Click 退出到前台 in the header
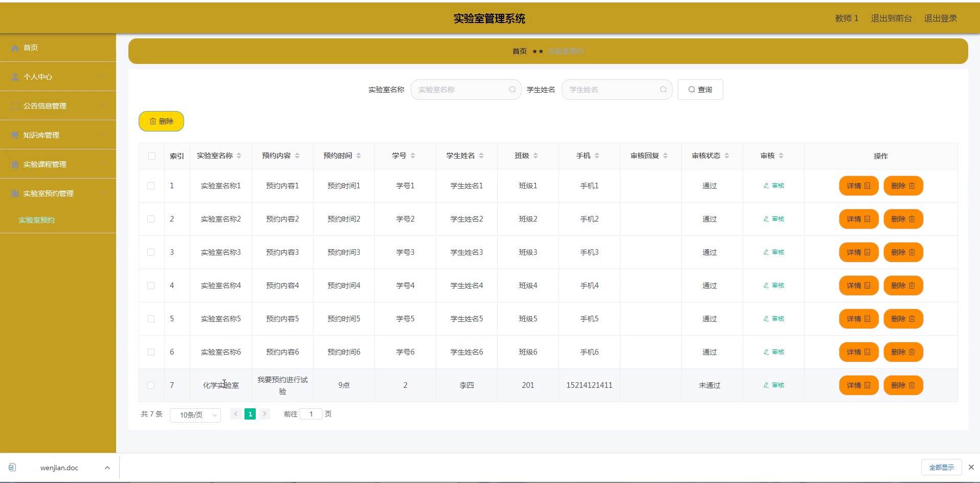Screen dimensions: 980x483 coord(892,18)
